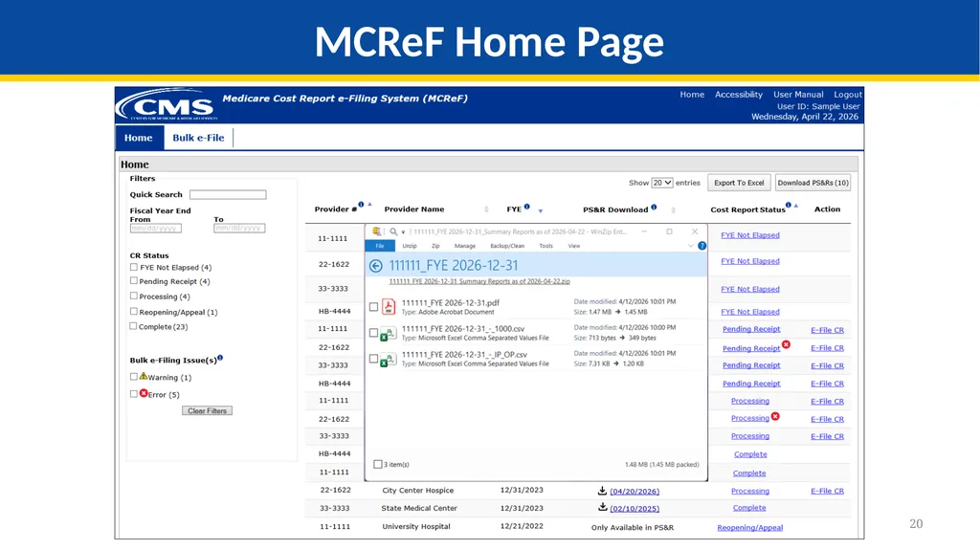The height and width of the screenshot is (550, 980).
Task: Click the Export To Excel button
Action: tap(739, 183)
